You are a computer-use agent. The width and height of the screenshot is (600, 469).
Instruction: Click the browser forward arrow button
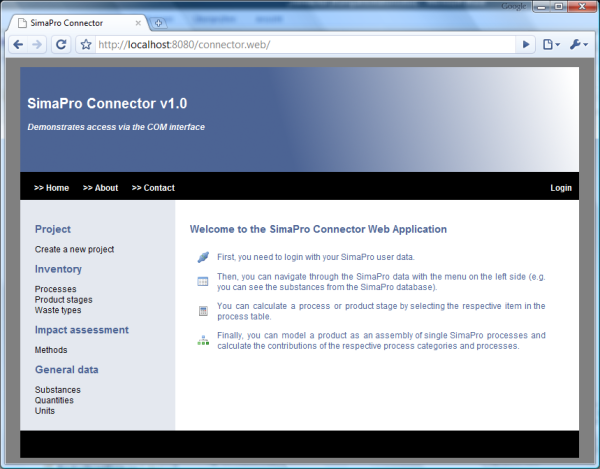click(x=38, y=45)
